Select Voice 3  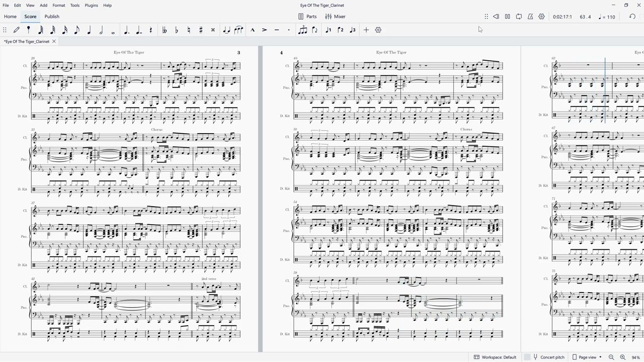click(x=353, y=30)
